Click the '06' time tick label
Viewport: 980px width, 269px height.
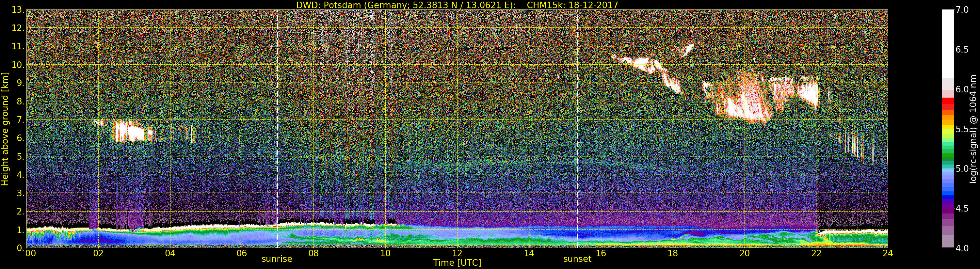pyautogui.click(x=242, y=253)
